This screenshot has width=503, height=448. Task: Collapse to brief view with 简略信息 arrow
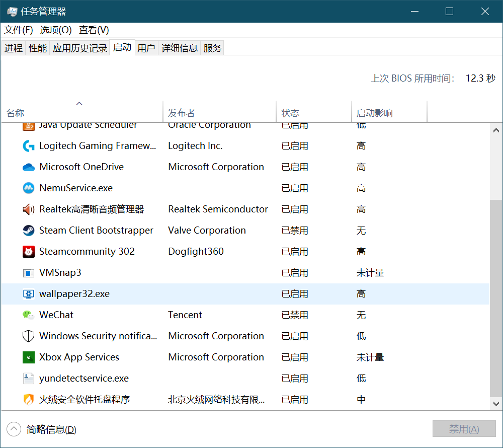point(14,429)
